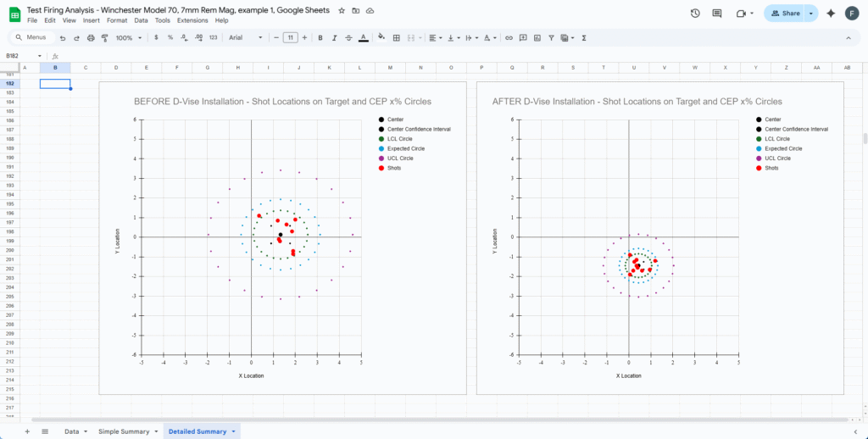868x439 pixels.
Task: Open the Arial font dropdown
Action: click(x=246, y=37)
